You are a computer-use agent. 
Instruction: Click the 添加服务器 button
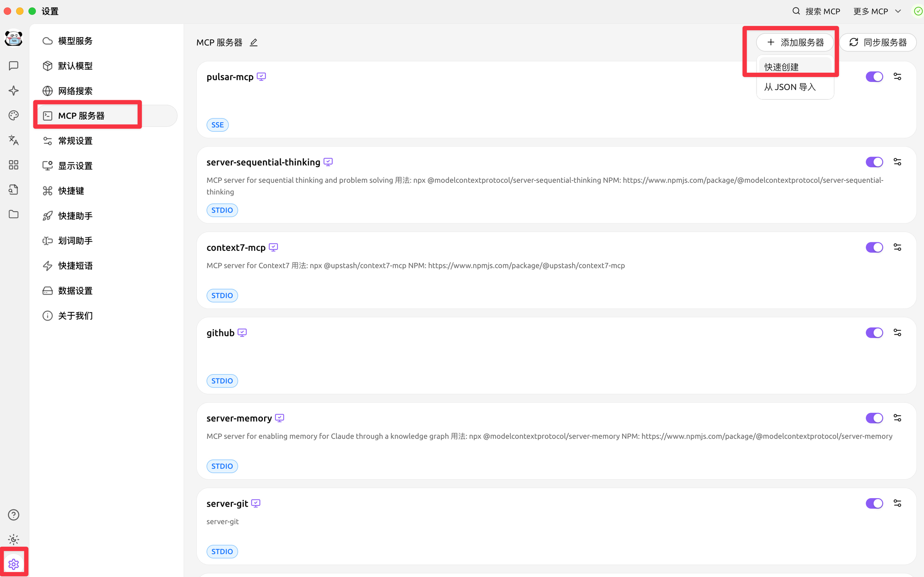[795, 42]
